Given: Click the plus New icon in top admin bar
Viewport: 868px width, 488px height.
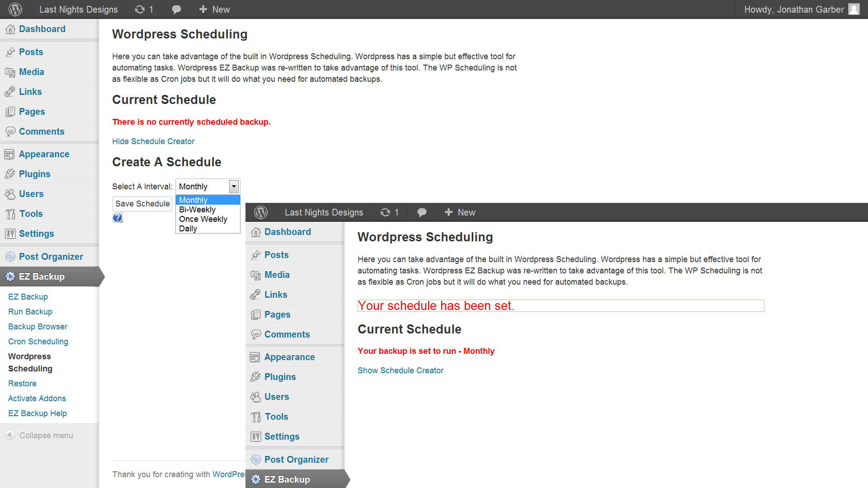Looking at the screenshot, I should click(x=203, y=9).
